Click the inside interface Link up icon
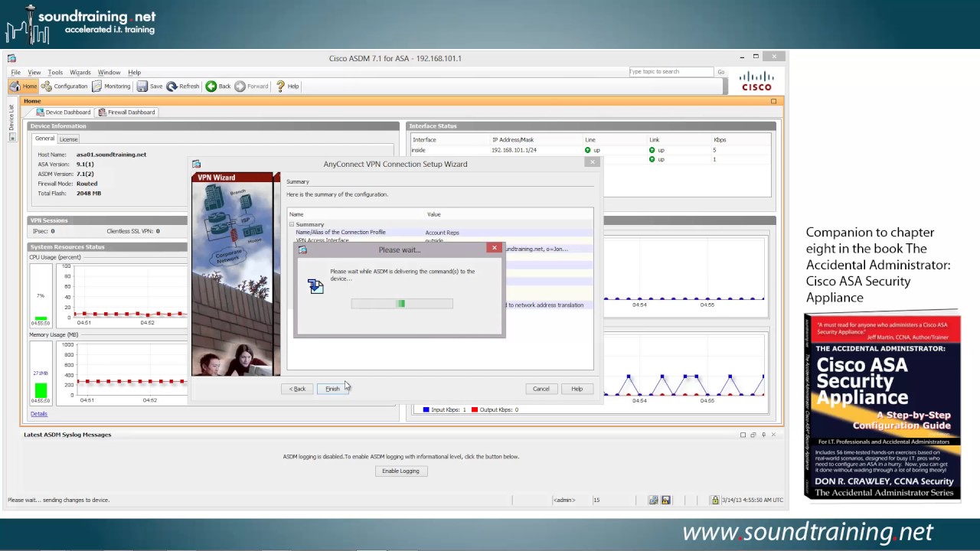The image size is (980, 551). tap(652, 150)
